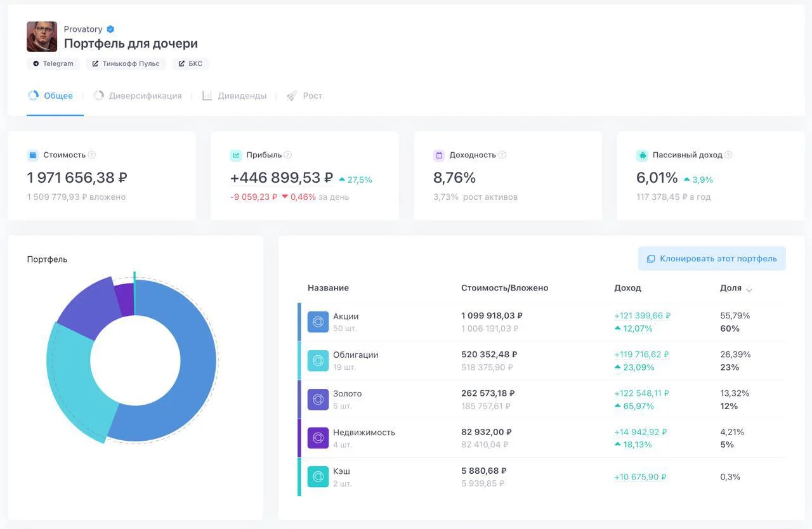Click the Доходность calendar icon

coord(439,155)
